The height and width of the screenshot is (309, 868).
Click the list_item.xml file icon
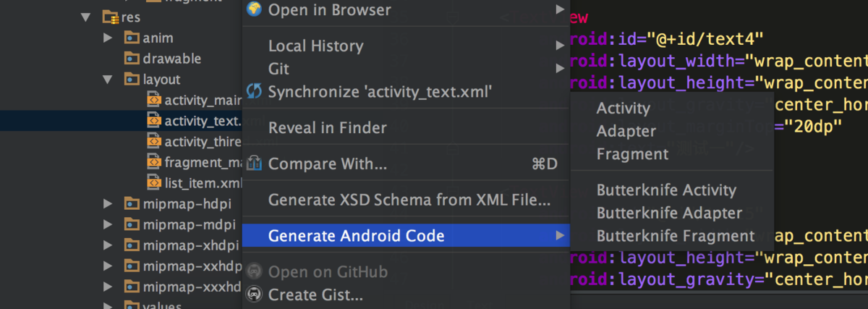[154, 182]
